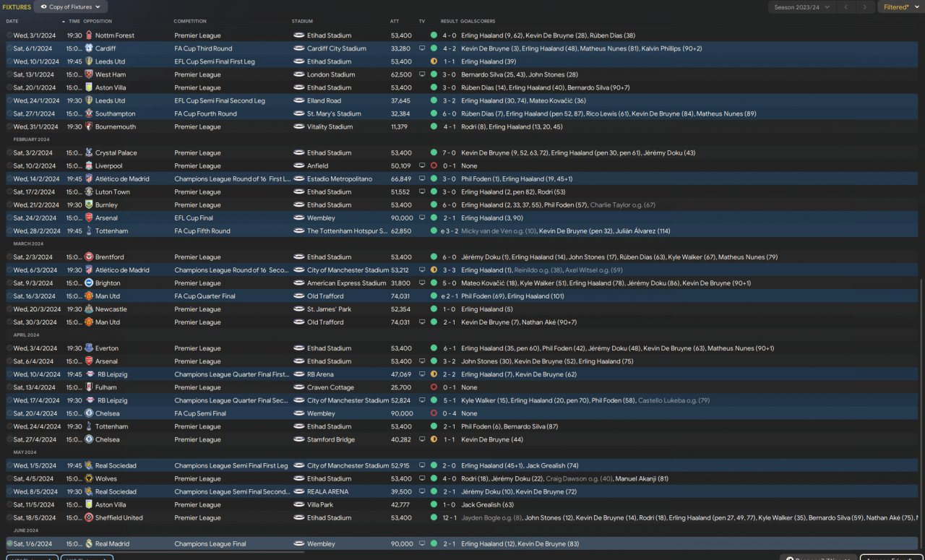This screenshot has width=925, height=560.
Task: Click goalscorers text for the Real Madrid final
Action: pos(521,543)
